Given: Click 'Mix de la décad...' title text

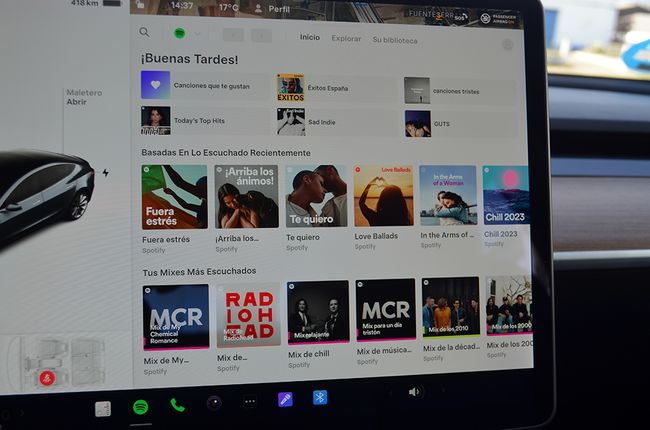Looking at the screenshot, I should (x=451, y=347).
